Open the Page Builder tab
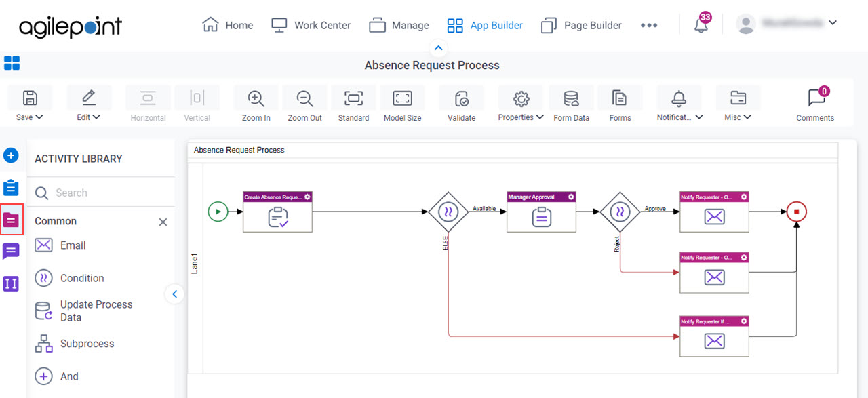The width and height of the screenshot is (868, 398). (581, 25)
